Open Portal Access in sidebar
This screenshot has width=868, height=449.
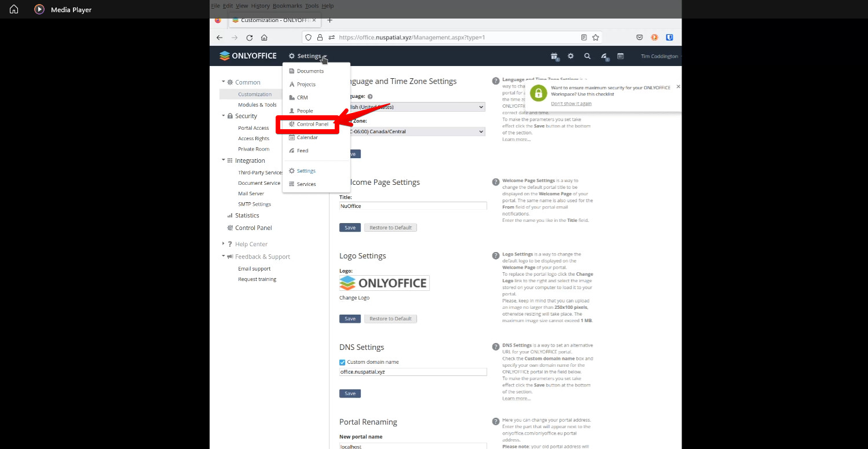tap(254, 128)
